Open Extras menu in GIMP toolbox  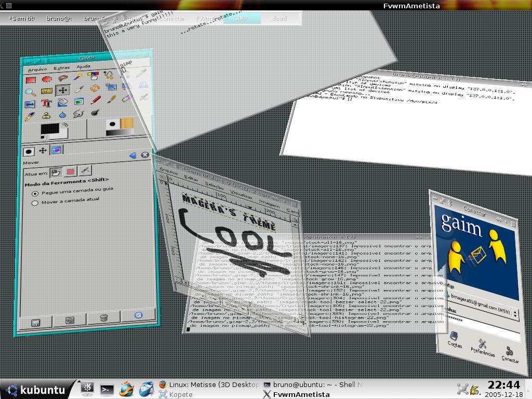click(x=61, y=68)
